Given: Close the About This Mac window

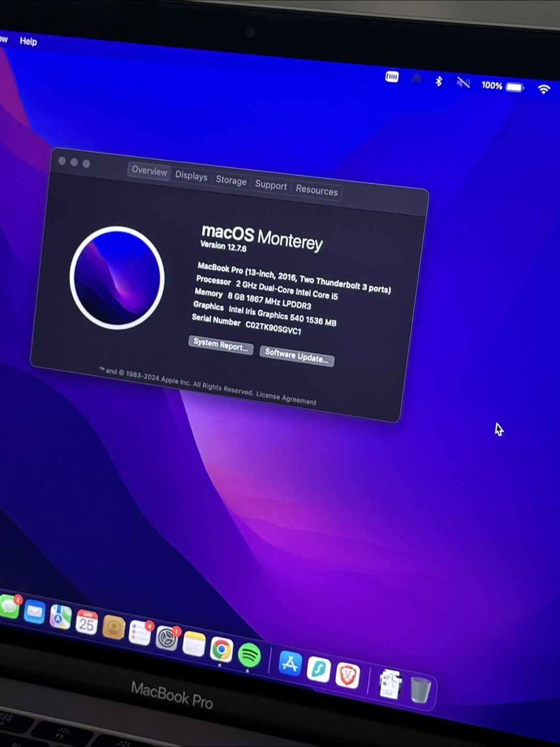Looking at the screenshot, I should [62, 161].
